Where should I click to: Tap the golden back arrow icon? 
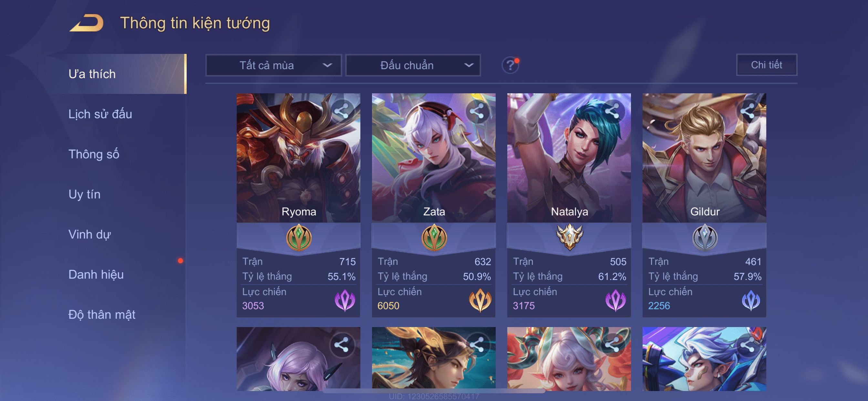click(87, 23)
